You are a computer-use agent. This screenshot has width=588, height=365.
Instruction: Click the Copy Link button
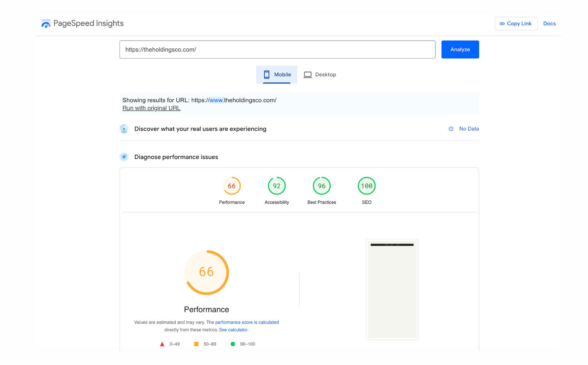515,23
